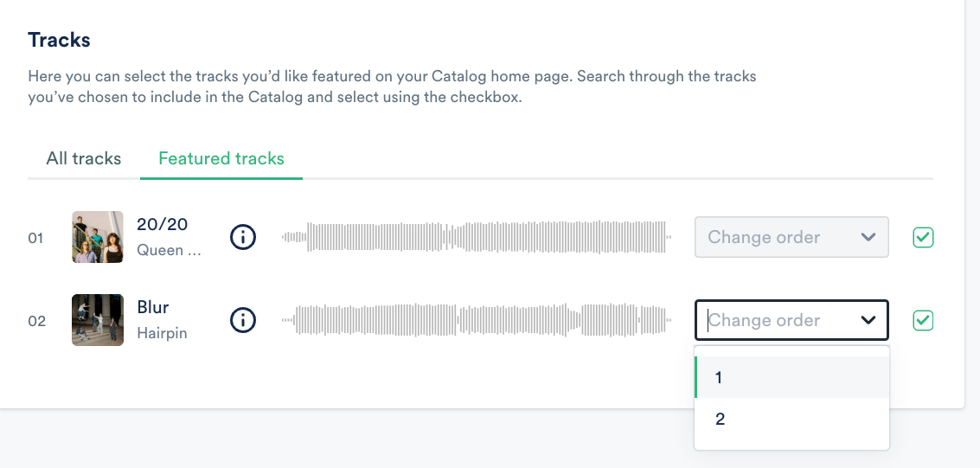Choose position 2 in order list

pyautogui.click(x=791, y=420)
